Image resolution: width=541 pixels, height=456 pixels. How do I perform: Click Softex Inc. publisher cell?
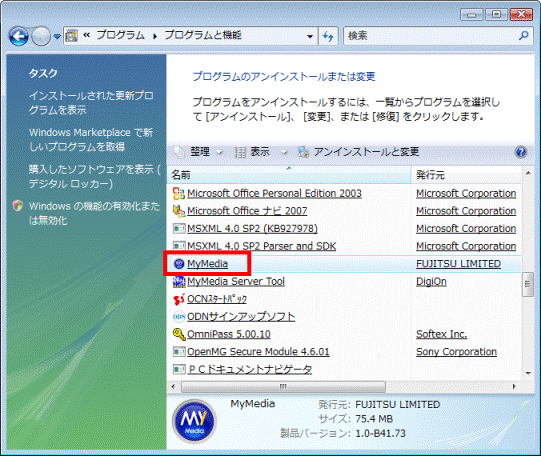pyautogui.click(x=442, y=334)
